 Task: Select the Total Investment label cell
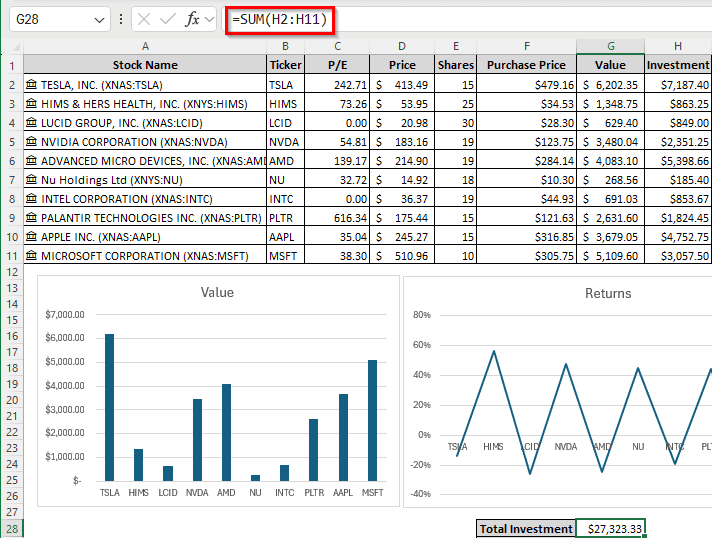[x=526, y=529]
